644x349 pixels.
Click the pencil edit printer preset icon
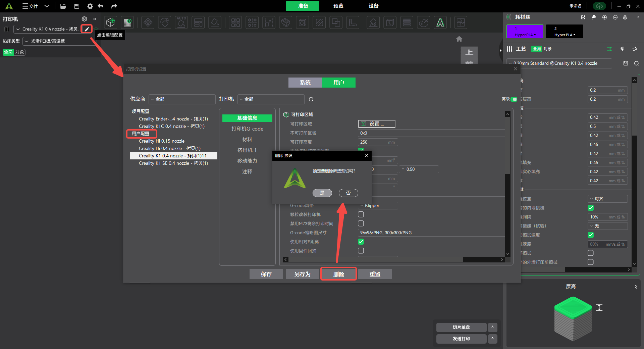tap(87, 29)
